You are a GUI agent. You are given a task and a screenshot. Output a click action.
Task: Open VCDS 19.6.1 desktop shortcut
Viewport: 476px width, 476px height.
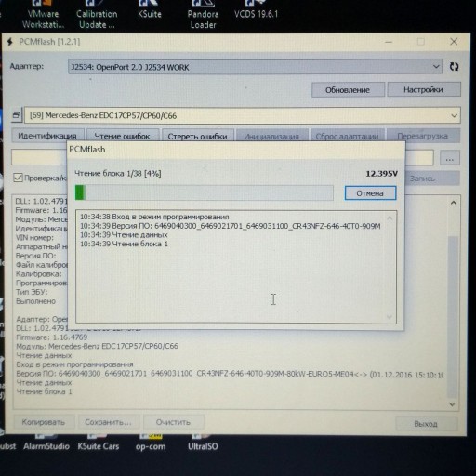(x=256, y=9)
